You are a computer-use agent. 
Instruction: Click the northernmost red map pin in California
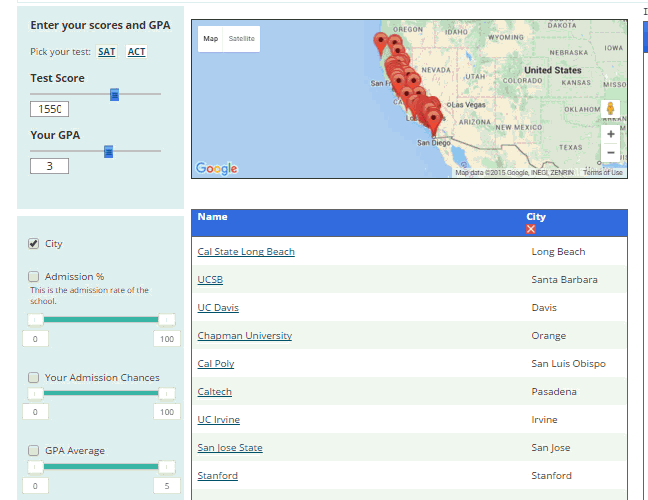click(x=380, y=42)
